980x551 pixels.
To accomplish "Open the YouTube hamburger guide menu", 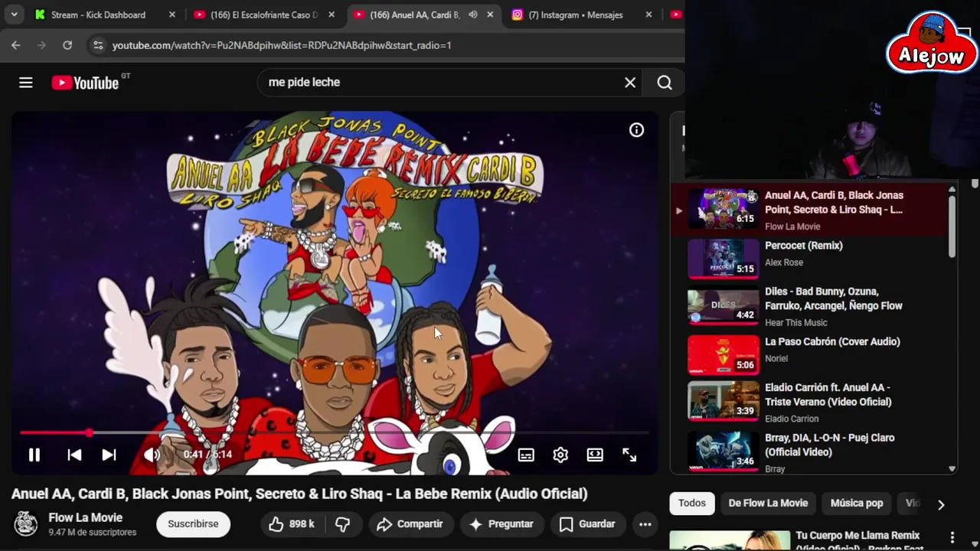I will [x=26, y=83].
